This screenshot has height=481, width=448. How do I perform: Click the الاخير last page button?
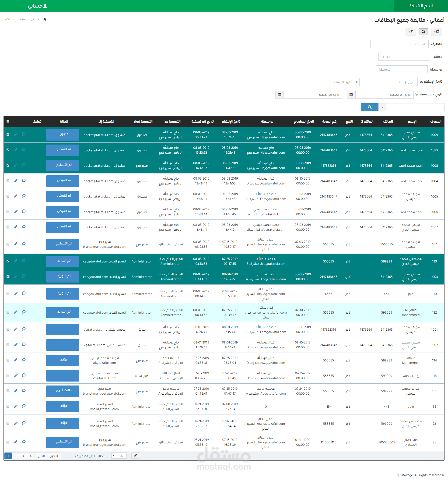(x=54, y=456)
